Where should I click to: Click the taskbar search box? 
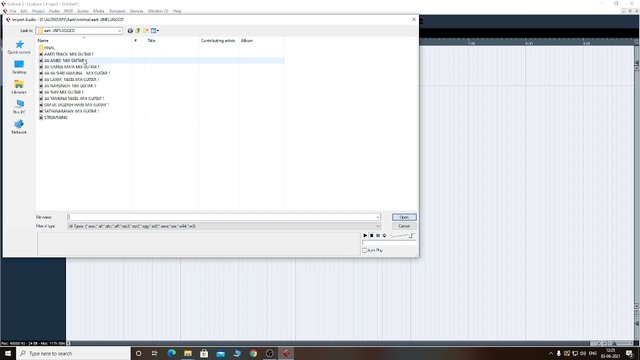(x=73, y=353)
